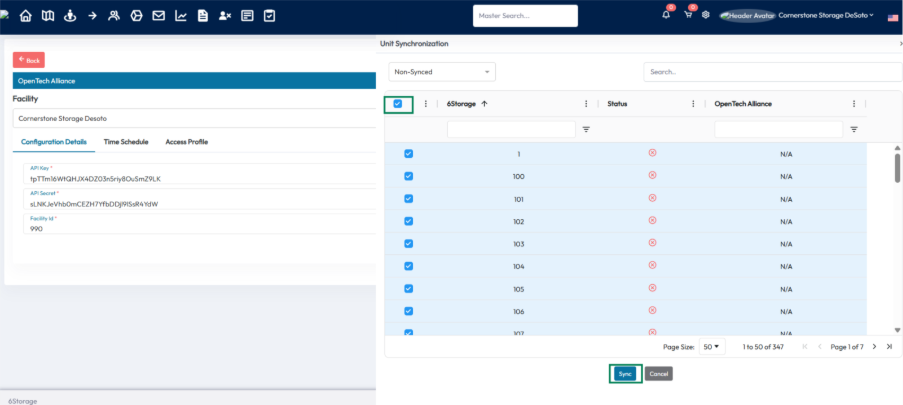Viewport: 903px width, 405px height.
Task: Expand the Page Size 50 dropdown
Action: (709, 346)
